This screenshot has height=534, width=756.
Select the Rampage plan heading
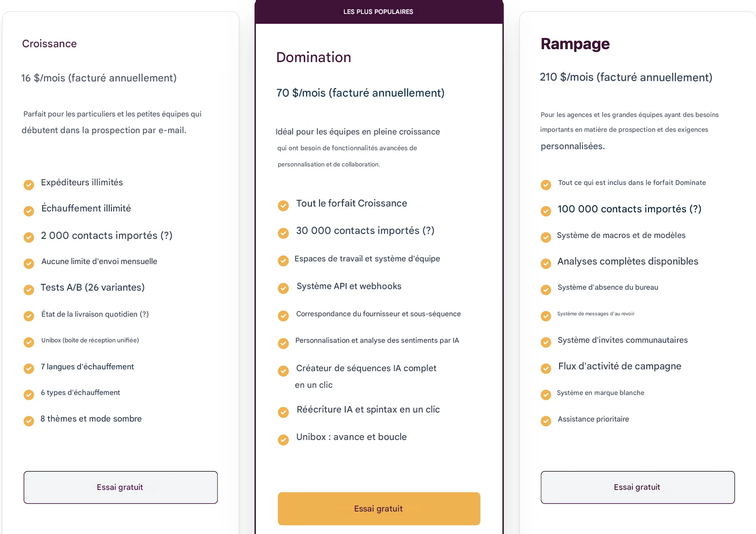(x=575, y=44)
